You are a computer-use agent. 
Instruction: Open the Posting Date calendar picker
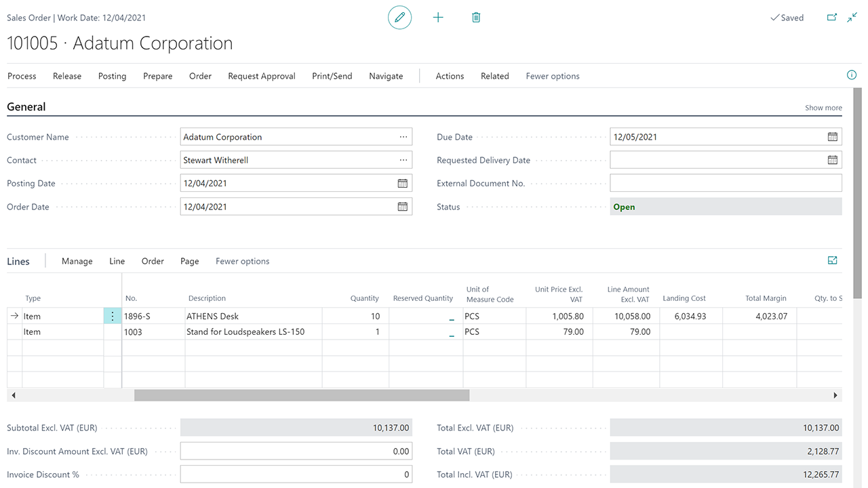(403, 183)
